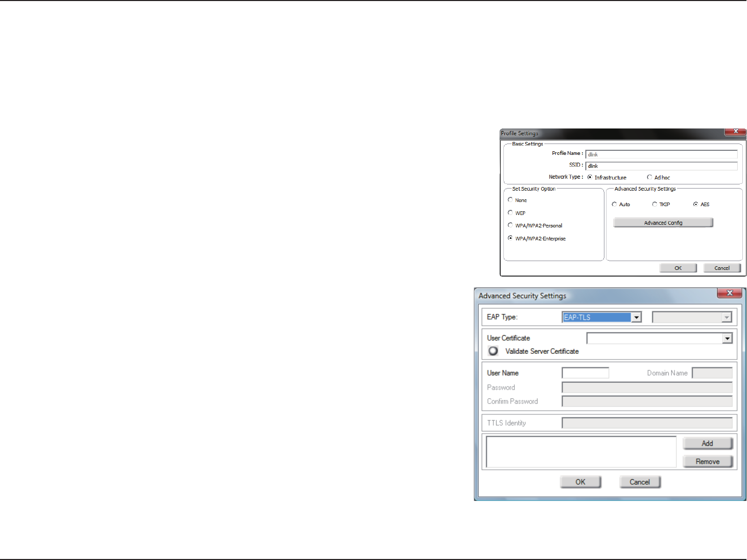Choose WPA/WPA2-Personal security option

(510, 225)
